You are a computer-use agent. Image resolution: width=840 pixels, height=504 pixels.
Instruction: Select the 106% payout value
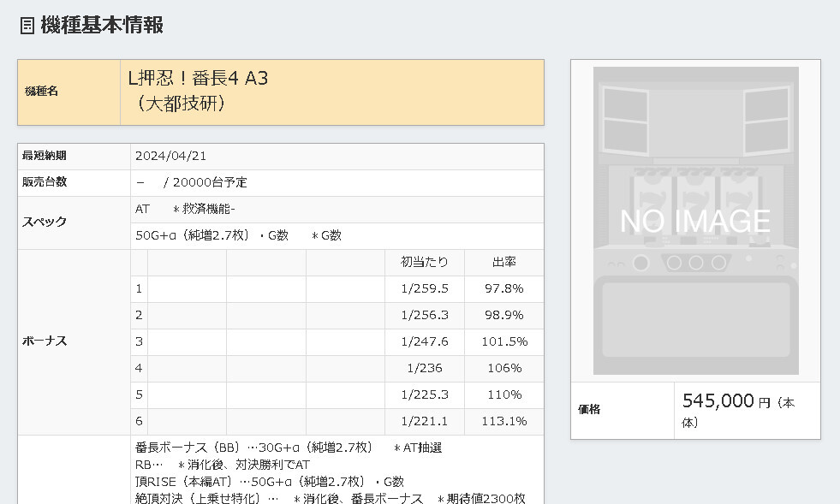pyautogui.click(x=504, y=369)
